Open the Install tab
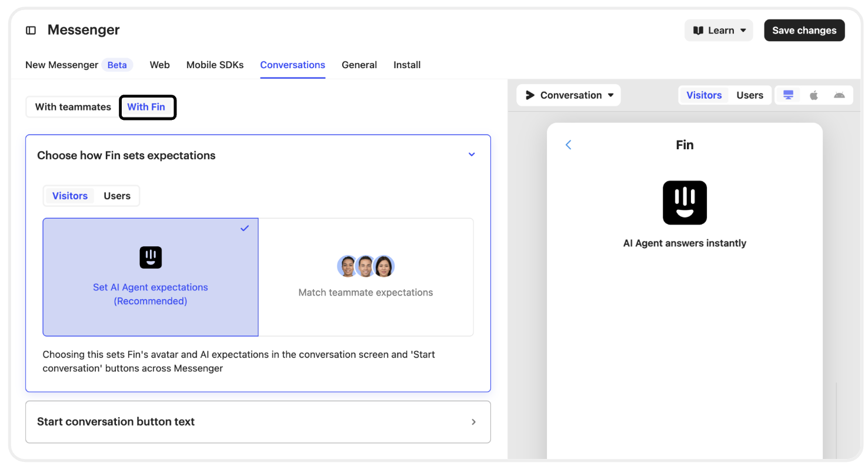 [407, 65]
